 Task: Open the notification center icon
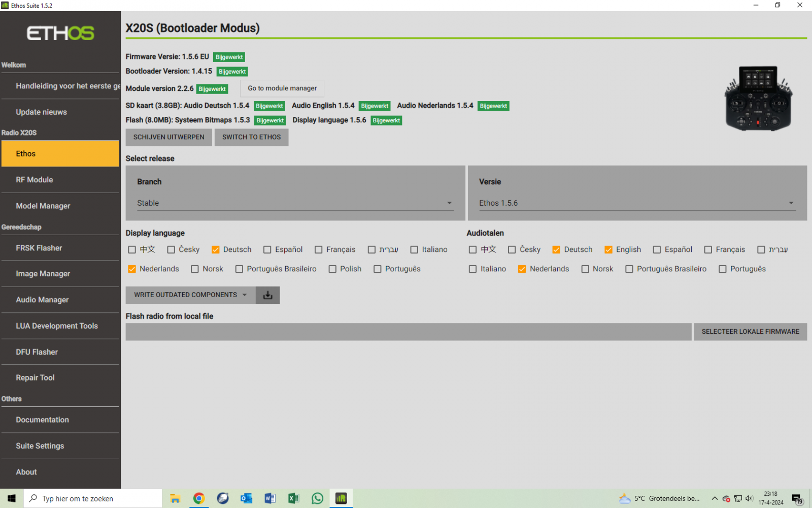point(797,499)
